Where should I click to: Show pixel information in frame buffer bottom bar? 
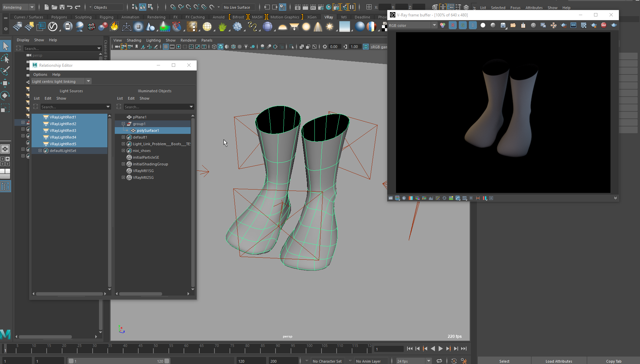404,198
